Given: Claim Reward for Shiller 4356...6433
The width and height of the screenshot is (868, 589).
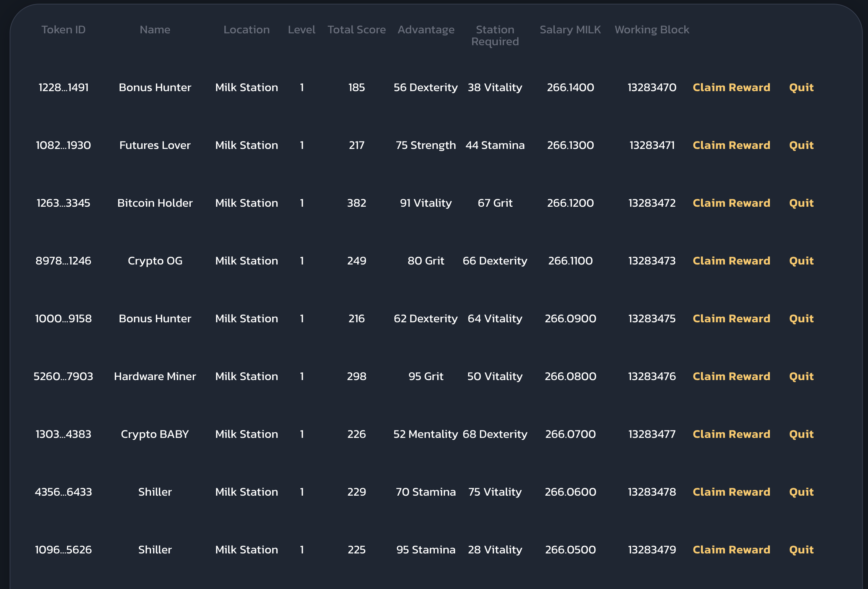Looking at the screenshot, I should tap(731, 492).
